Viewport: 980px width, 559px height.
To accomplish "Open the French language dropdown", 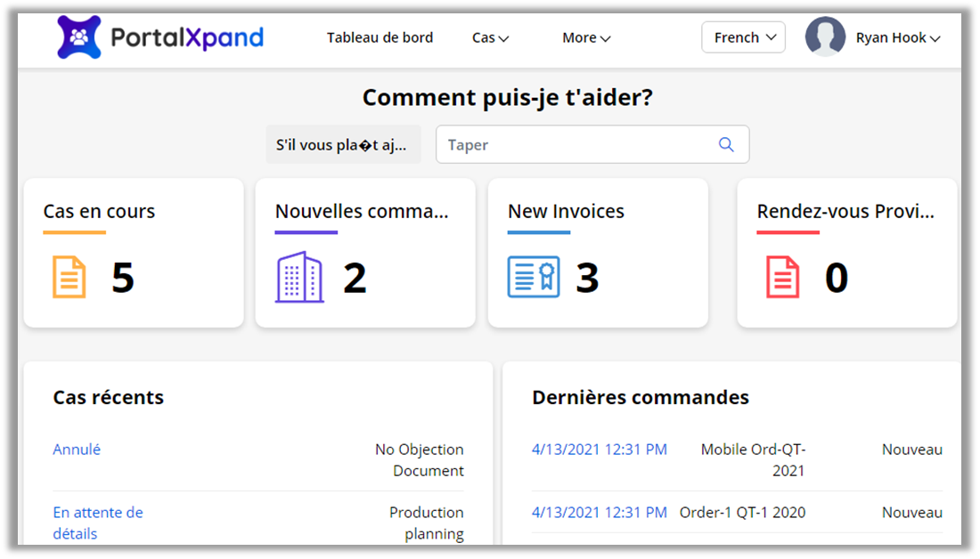I will tap(743, 37).
